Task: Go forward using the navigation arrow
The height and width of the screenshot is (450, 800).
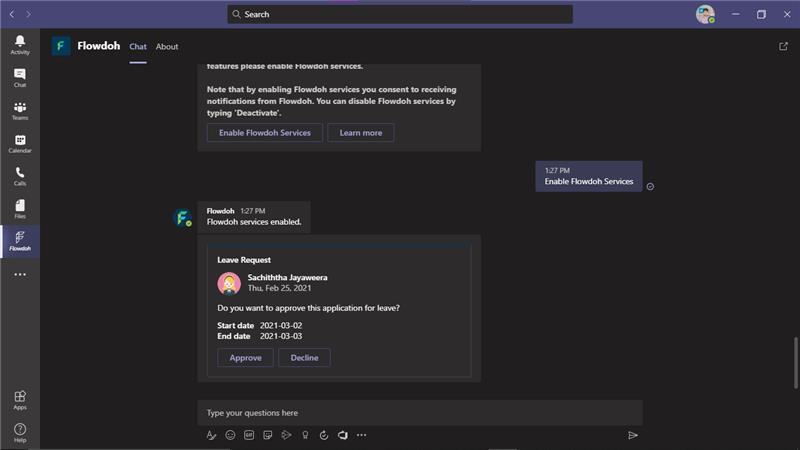Action: (x=28, y=14)
